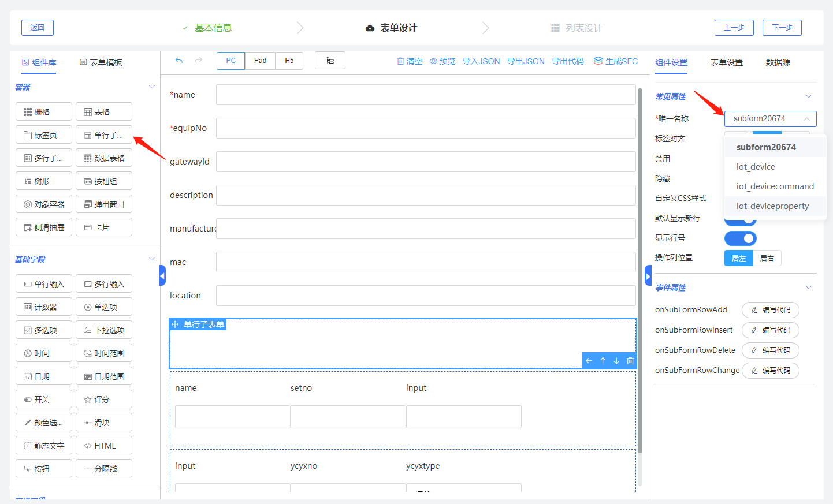This screenshot has height=504, width=833.
Task: Open the component tree view icon
Action: coord(330,61)
